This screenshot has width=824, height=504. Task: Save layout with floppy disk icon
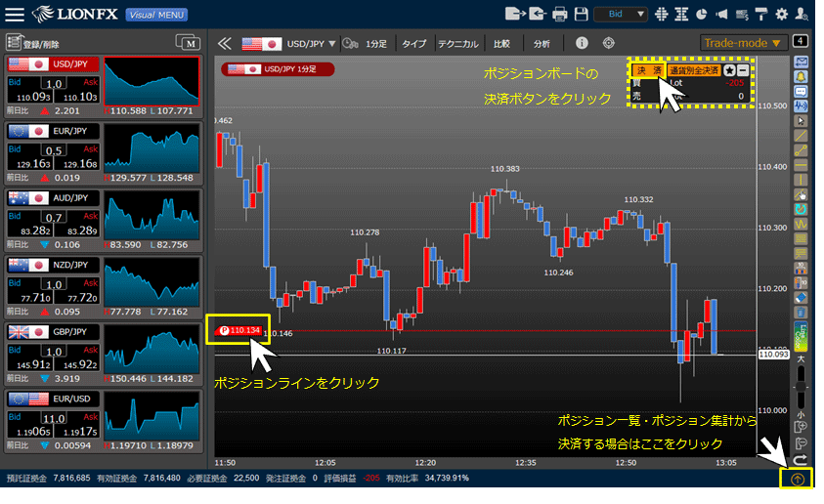(582, 15)
